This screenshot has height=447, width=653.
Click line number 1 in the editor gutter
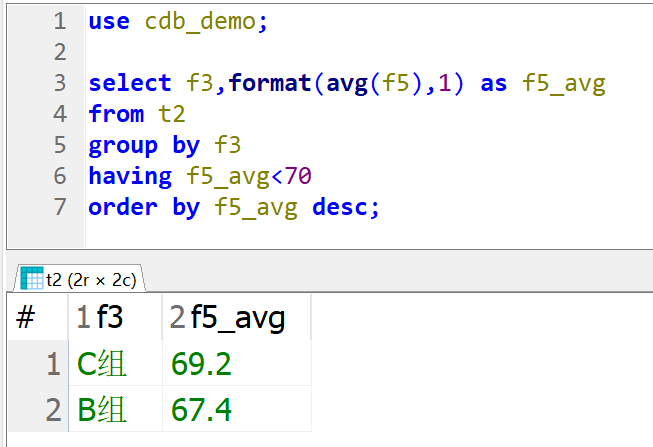tap(60, 21)
